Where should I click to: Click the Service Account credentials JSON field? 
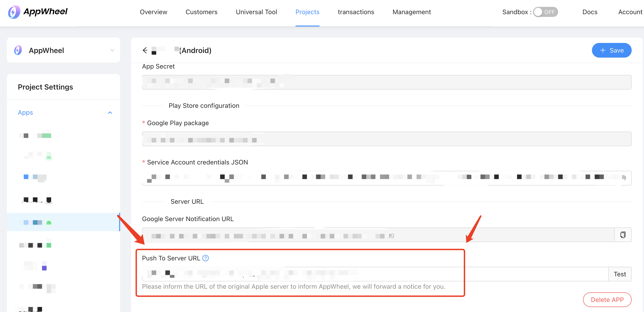pos(386,178)
